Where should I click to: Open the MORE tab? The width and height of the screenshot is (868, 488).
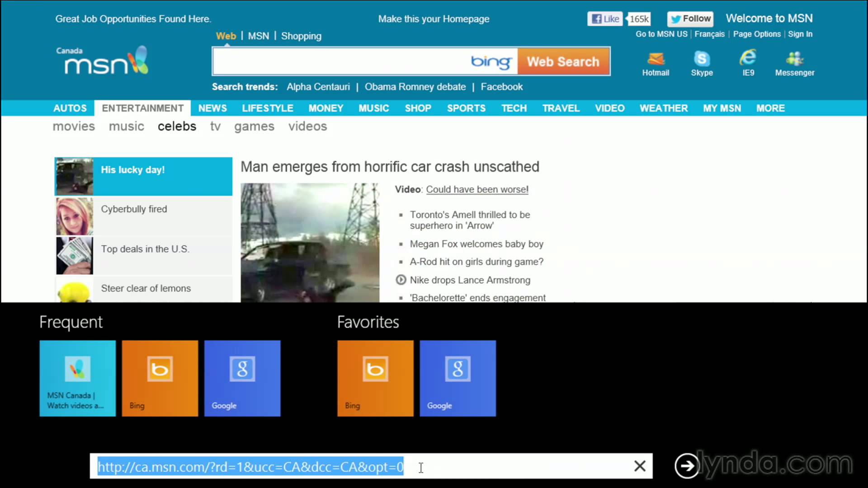pyautogui.click(x=771, y=108)
